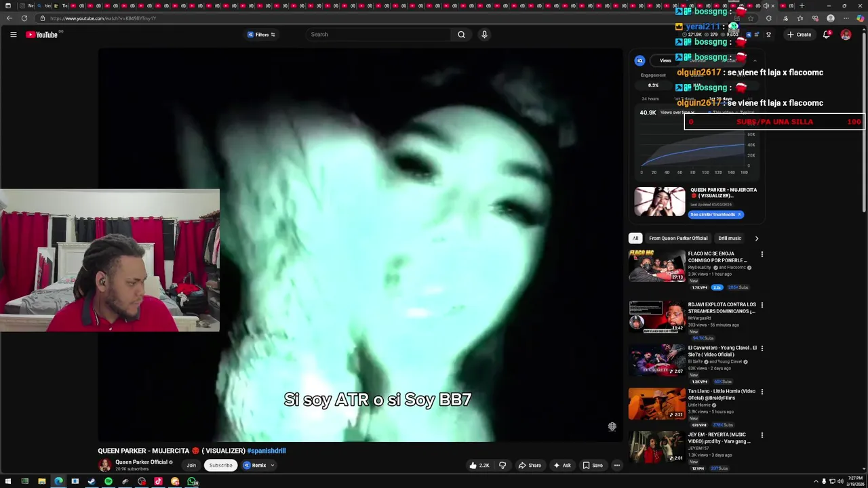Select the Drill music chip
Viewport: 868px width, 488px height.
pos(730,239)
